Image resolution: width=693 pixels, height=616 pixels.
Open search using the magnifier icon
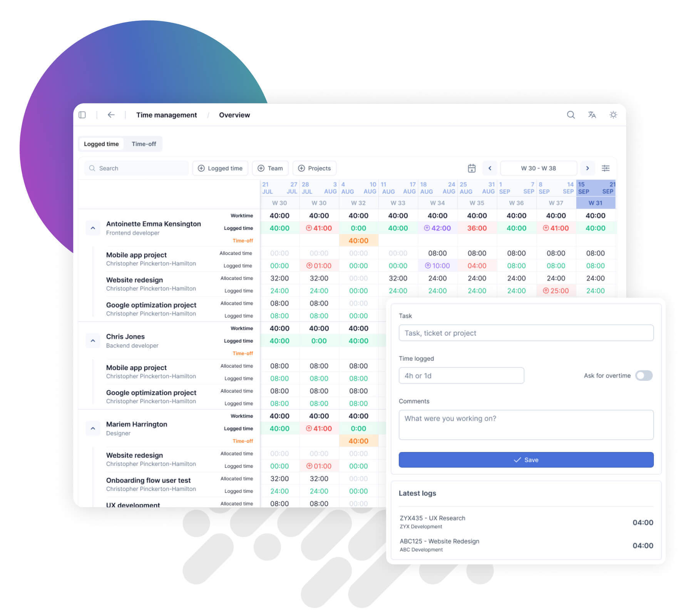[571, 115]
